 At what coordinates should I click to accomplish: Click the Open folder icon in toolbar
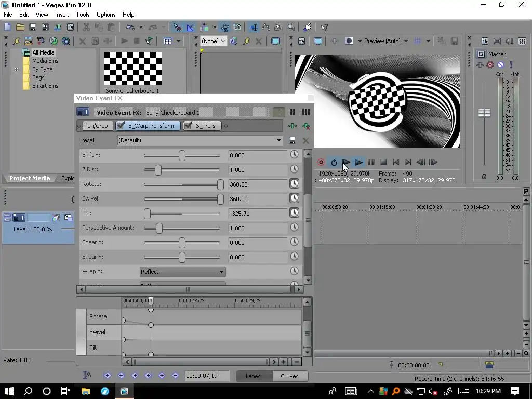pos(20,27)
